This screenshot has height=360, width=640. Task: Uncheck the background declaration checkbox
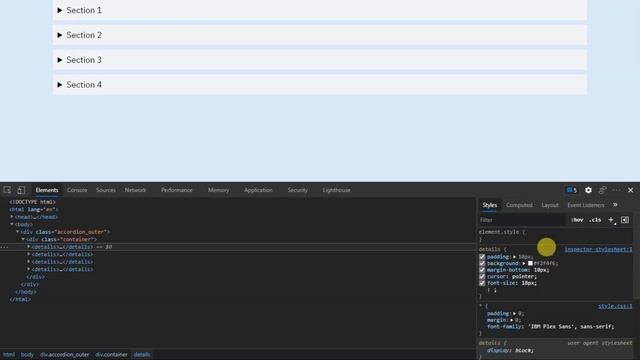[x=482, y=263]
